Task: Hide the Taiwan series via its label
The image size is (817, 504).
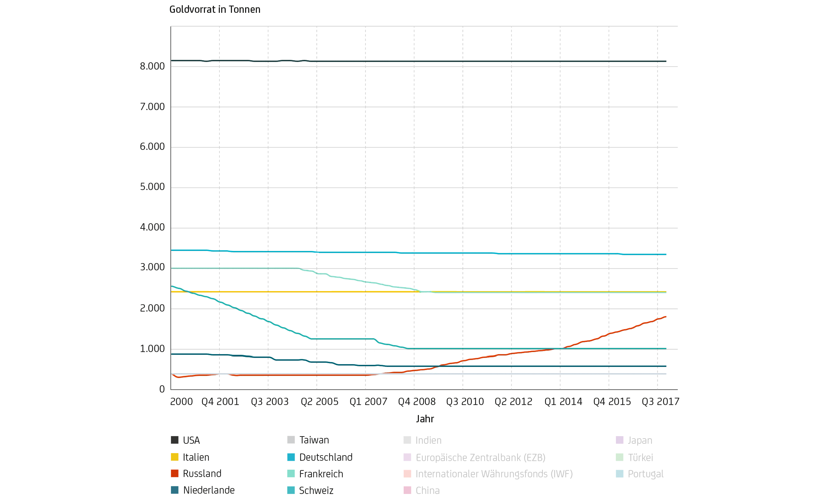Action: (314, 440)
